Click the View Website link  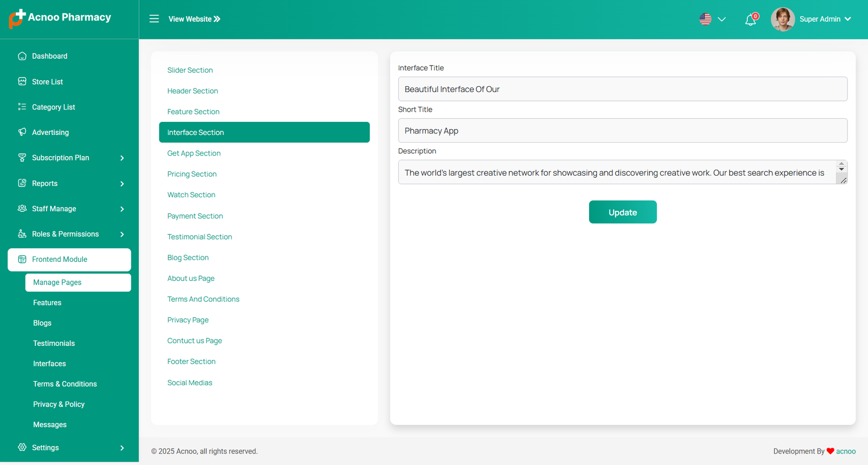(194, 19)
